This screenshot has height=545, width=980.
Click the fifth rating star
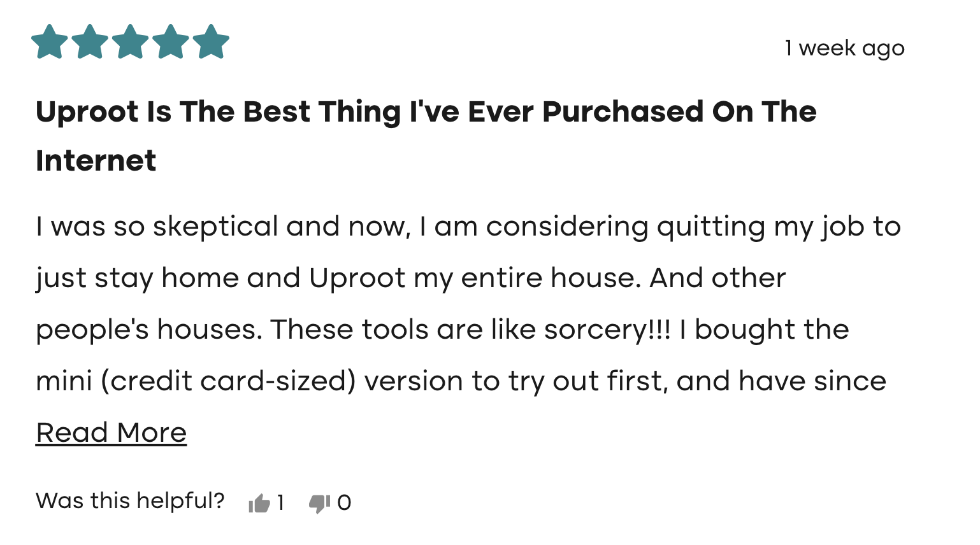click(211, 42)
